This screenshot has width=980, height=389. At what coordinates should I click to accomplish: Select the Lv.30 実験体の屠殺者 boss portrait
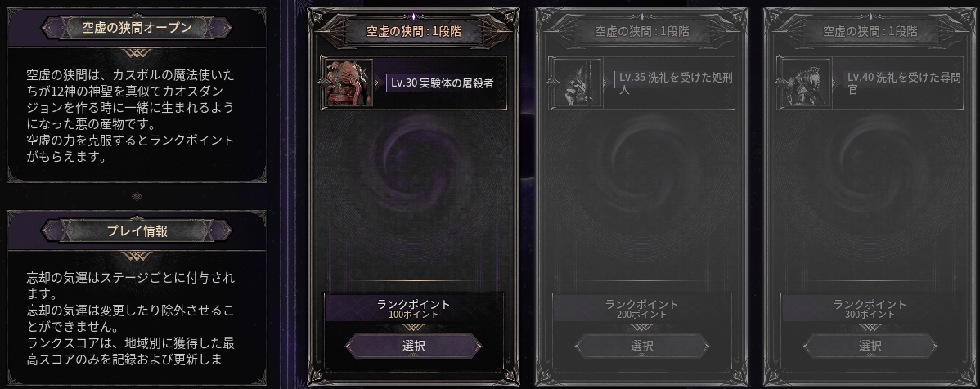(348, 83)
